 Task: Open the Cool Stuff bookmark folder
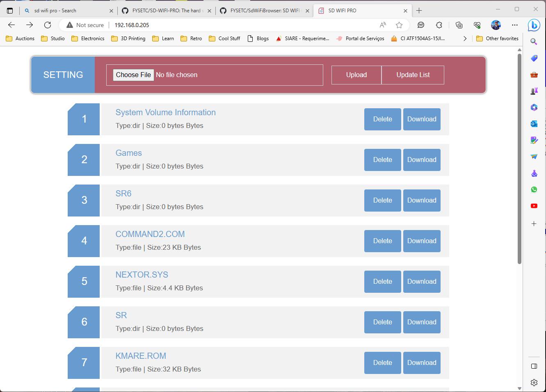coord(224,39)
